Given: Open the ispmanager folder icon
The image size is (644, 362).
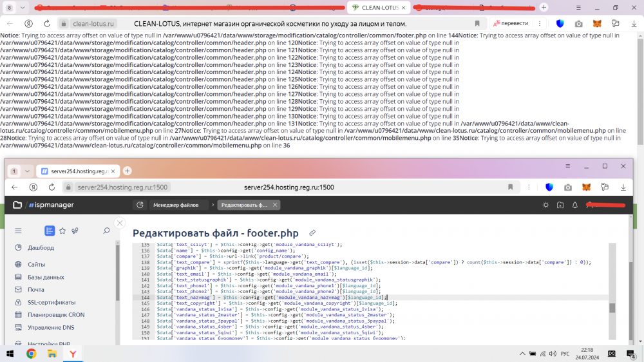Looking at the screenshot, I should pyautogui.click(x=17, y=205).
